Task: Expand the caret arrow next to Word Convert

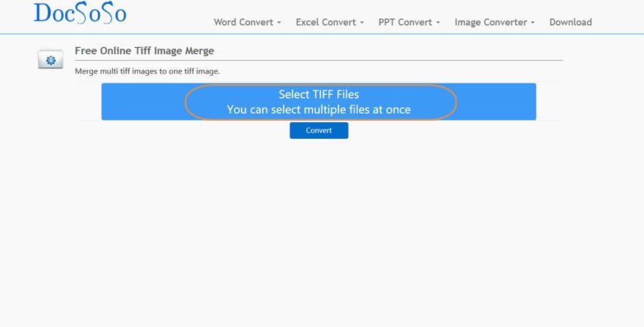Action: pyautogui.click(x=279, y=23)
